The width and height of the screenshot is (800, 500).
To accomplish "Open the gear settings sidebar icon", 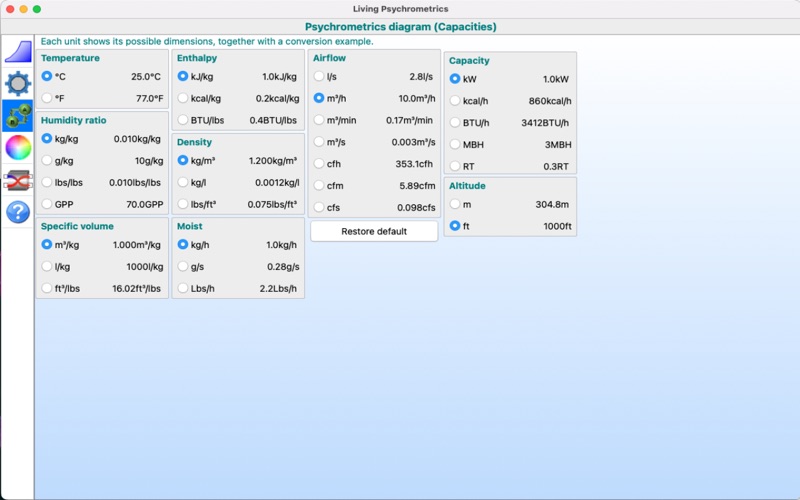I will pos(18,83).
